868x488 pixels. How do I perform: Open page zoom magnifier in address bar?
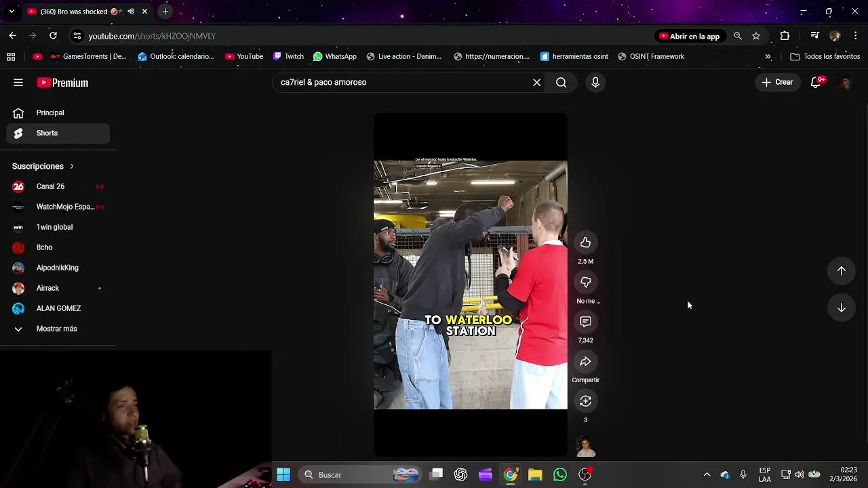pos(738,36)
